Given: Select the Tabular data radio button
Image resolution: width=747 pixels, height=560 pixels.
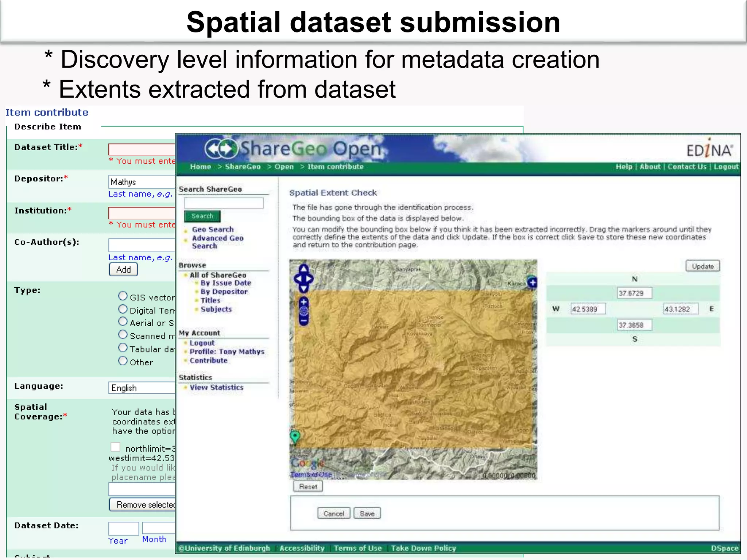Looking at the screenshot, I should [x=123, y=347].
